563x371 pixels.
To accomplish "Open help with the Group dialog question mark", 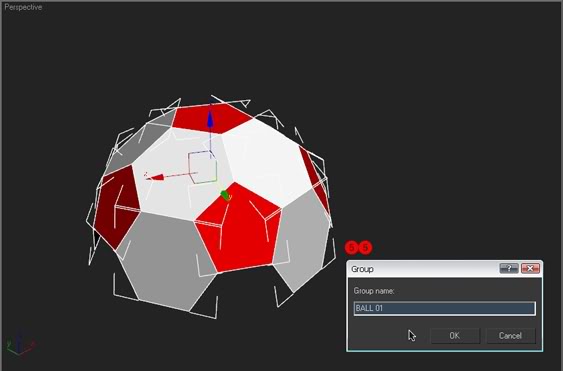I will point(509,268).
